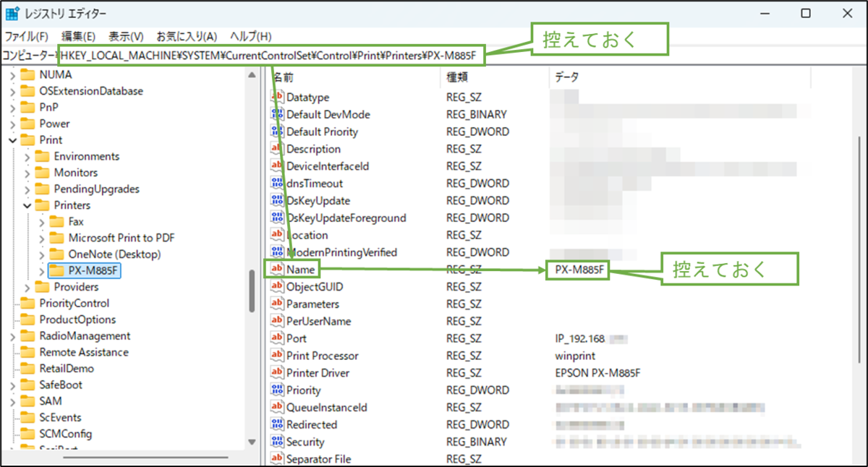Expand the OneNote (Desktop) key chevron
Viewport: 868px width, 467px height.
(42, 254)
